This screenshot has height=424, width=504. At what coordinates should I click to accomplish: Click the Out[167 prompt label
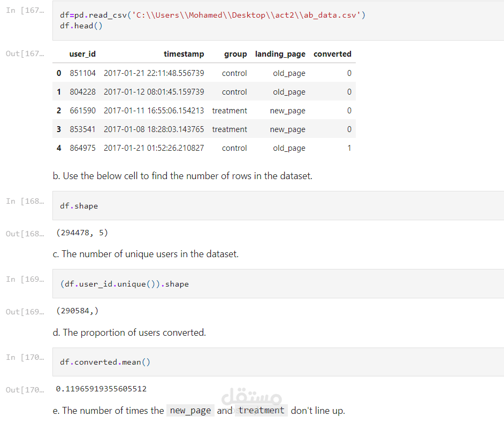(x=25, y=53)
